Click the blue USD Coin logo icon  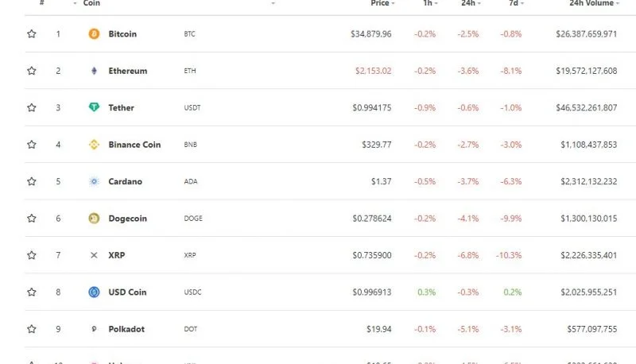coord(94,292)
